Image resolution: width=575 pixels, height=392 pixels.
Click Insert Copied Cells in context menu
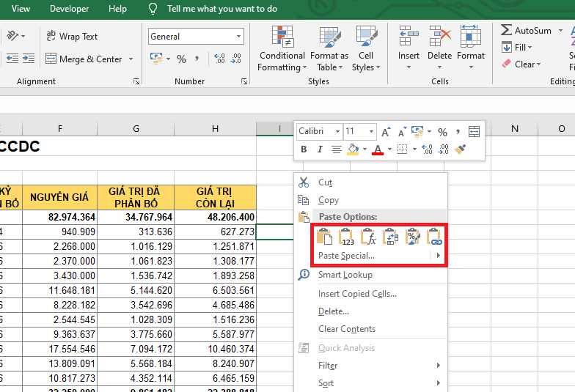pyautogui.click(x=357, y=294)
